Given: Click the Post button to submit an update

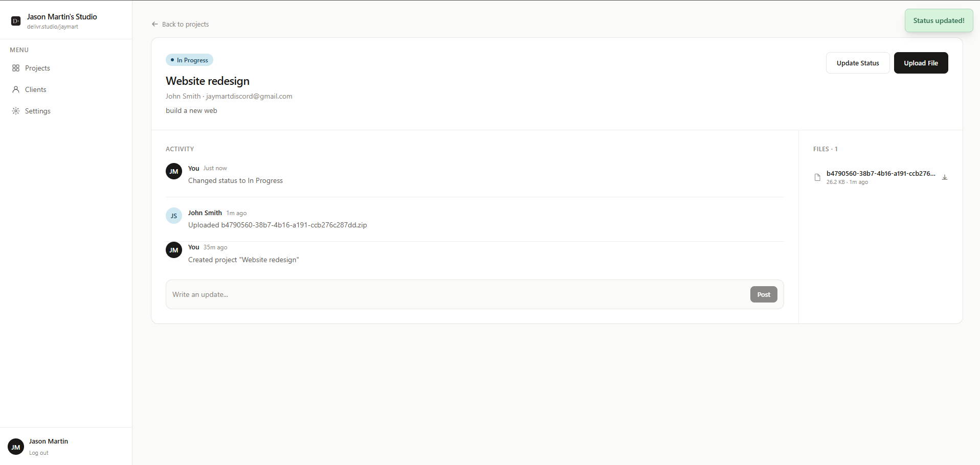Looking at the screenshot, I should (x=763, y=294).
